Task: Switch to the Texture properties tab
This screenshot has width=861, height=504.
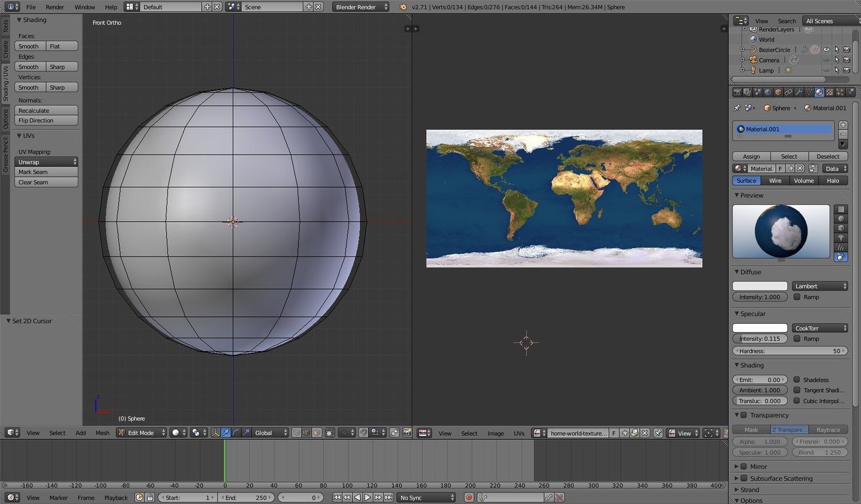Action: pos(829,93)
